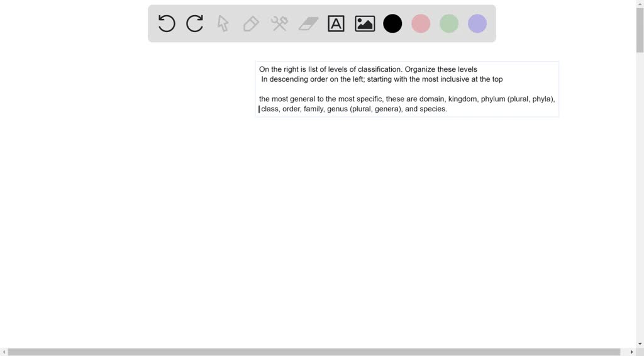The height and width of the screenshot is (356, 644).
Task: Select the pointer selection tool
Action: tap(223, 23)
